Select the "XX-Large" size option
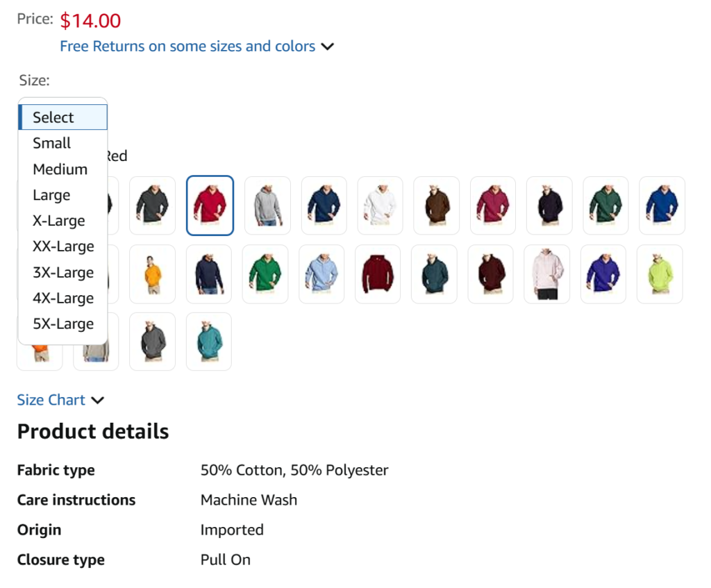This screenshot has height=588, width=711. [63, 246]
